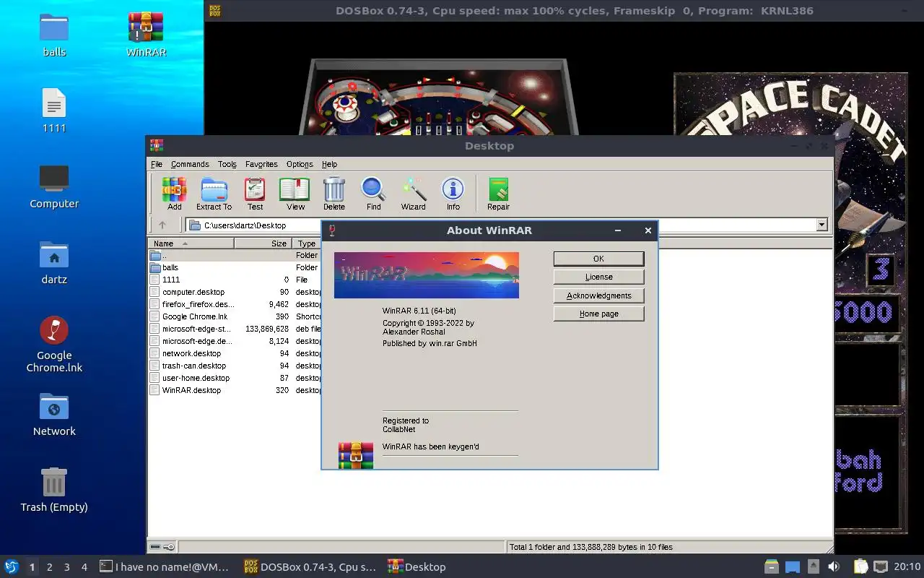Sort by the Type column header
This screenshot has width=924, height=578.
308,243
